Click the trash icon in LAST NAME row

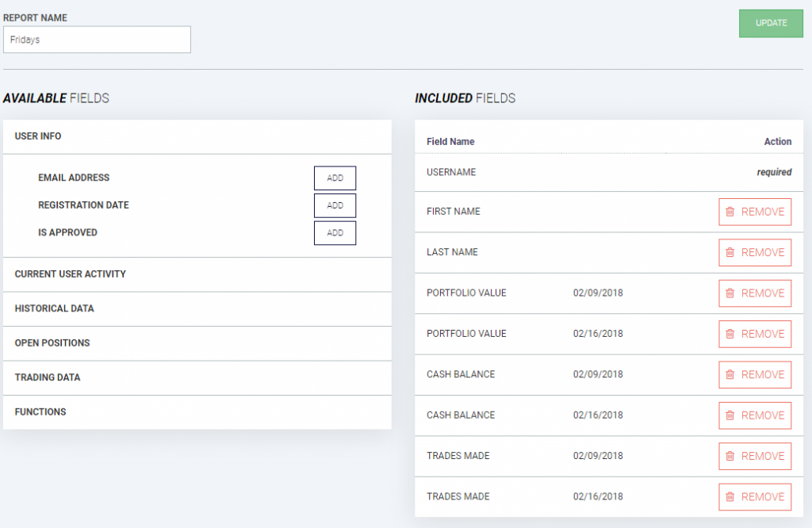coord(730,252)
